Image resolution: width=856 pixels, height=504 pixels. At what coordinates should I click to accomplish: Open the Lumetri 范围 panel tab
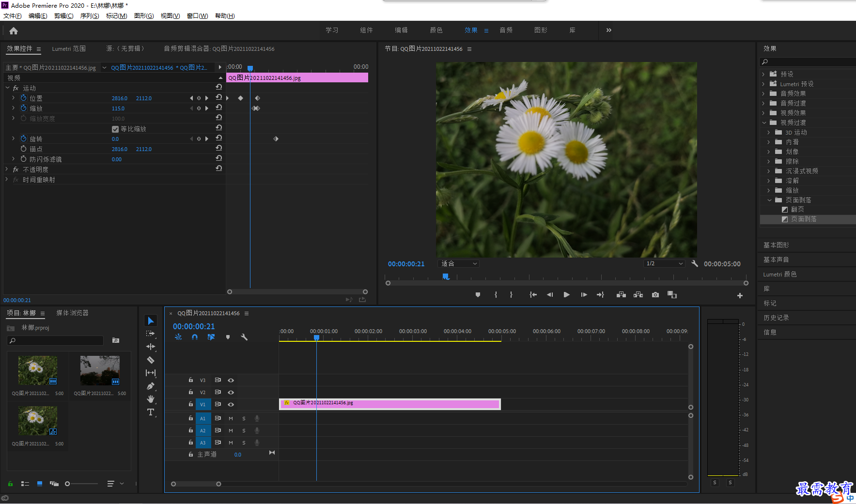(69, 49)
